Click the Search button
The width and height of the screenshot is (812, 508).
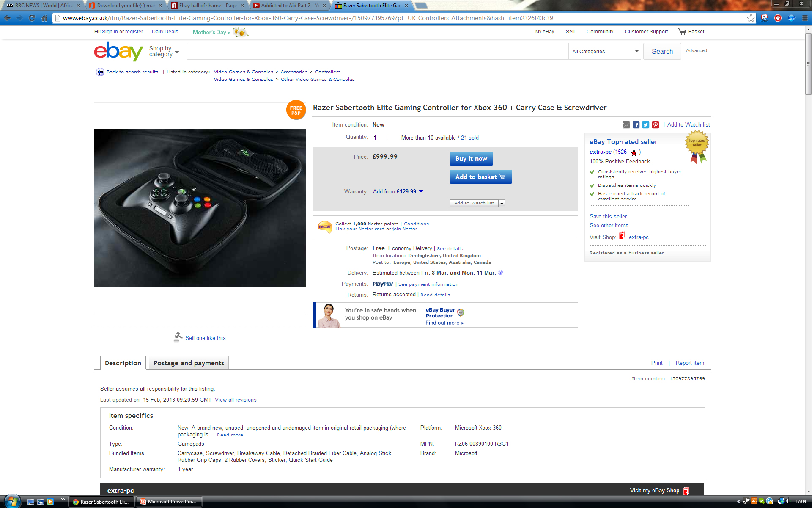[x=662, y=51]
